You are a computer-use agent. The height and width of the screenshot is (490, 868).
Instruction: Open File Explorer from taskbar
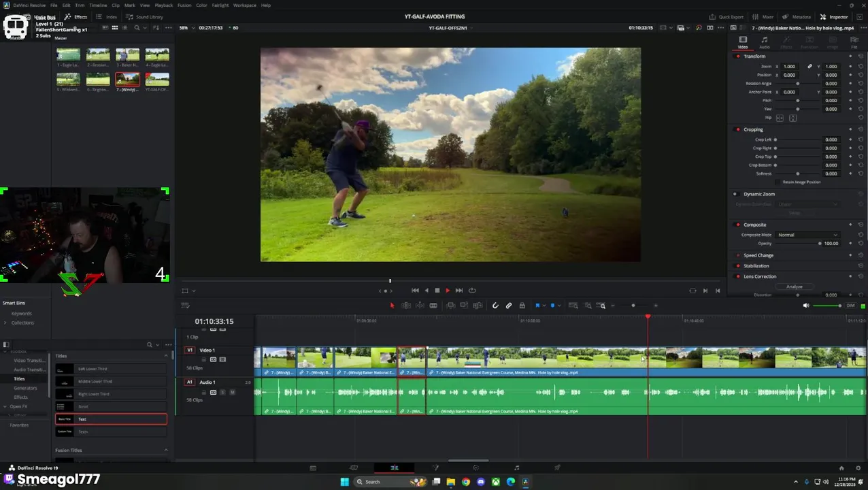(x=450, y=482)
